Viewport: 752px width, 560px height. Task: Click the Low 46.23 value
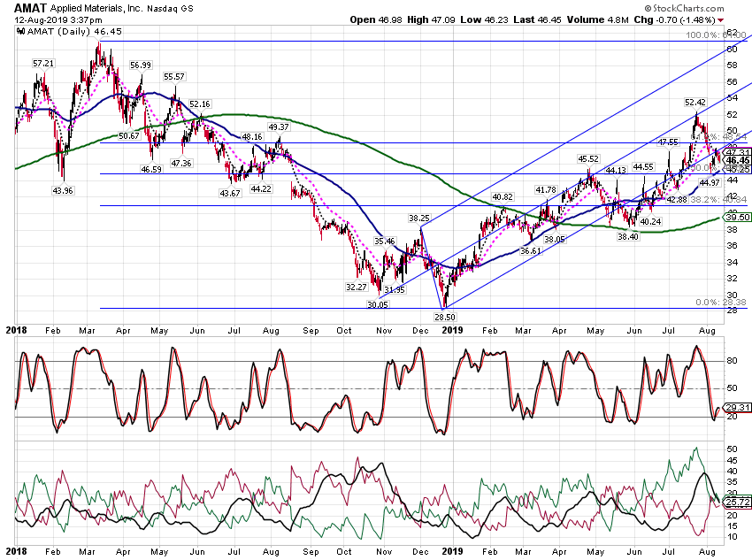click(484, 19)
